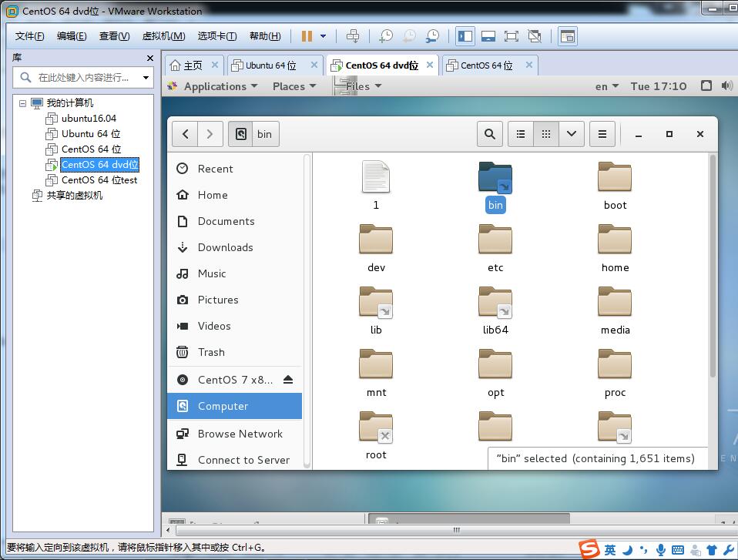The height and width of the screenshot is (560, 738).
Task: Close the CentOS 64 dvd位 tab
Action: (430, 65)
